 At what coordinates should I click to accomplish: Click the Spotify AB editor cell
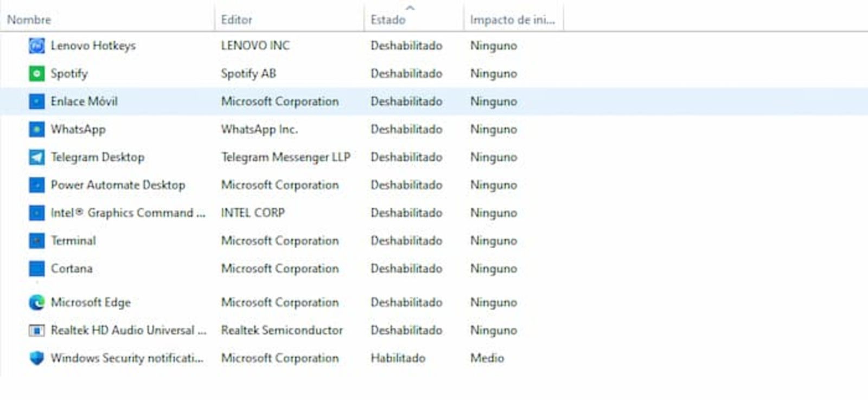[x=248, y=74]
